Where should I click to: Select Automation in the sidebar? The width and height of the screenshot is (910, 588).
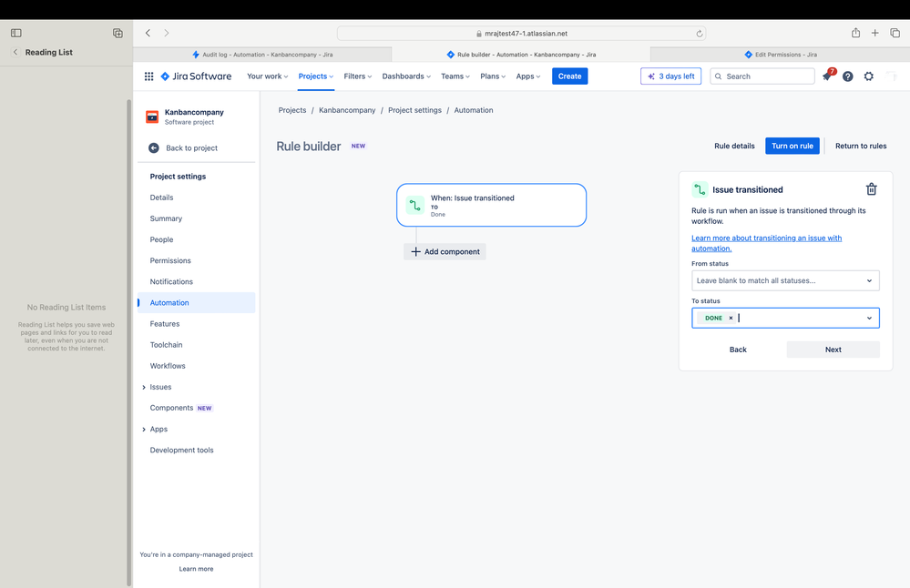[196, 303]
